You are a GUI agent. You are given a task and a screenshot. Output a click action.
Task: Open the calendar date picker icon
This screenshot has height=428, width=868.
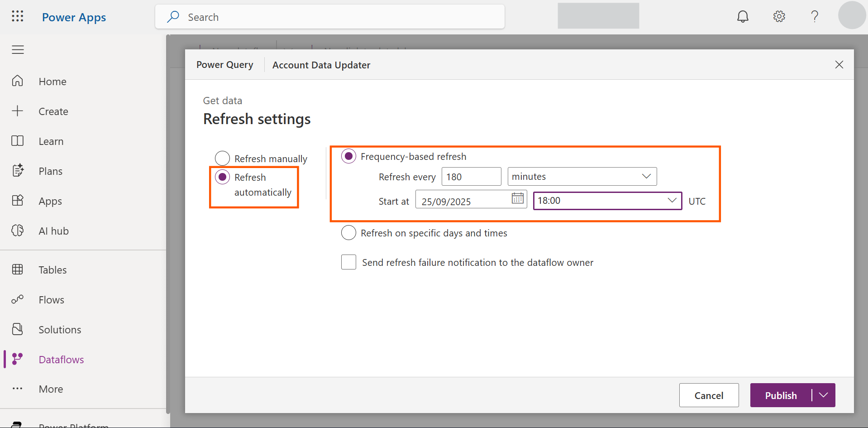point(517,198)
